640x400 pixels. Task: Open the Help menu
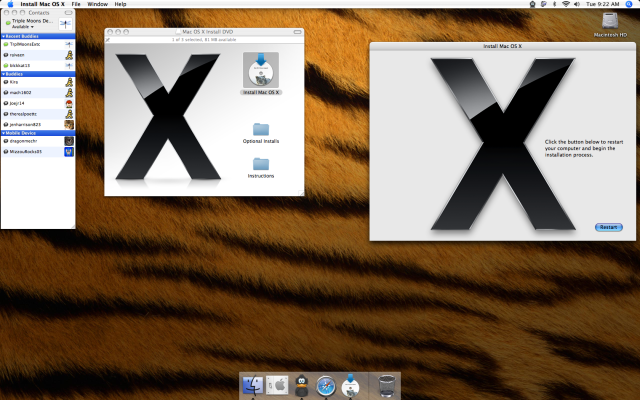coord(120,4)
